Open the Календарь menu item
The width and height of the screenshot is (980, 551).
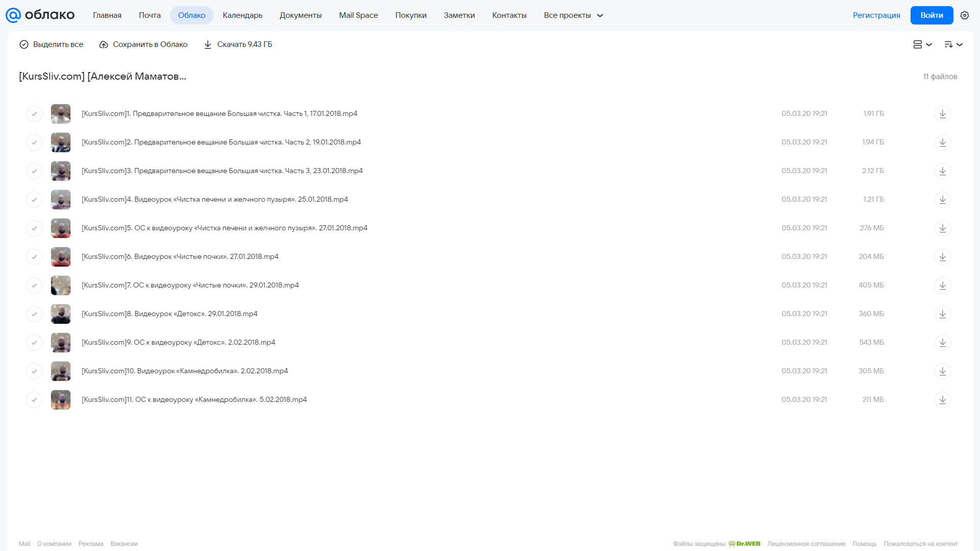click(x=243, y=15)
